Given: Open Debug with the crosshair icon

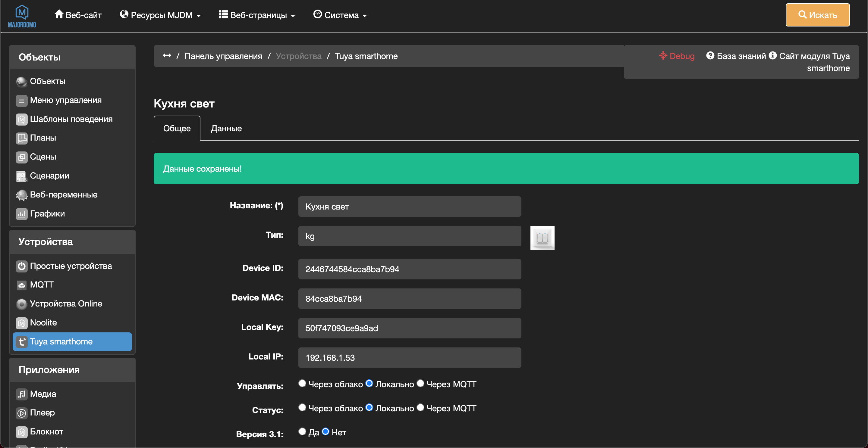Looking at the screenshot, I should 663,55.
